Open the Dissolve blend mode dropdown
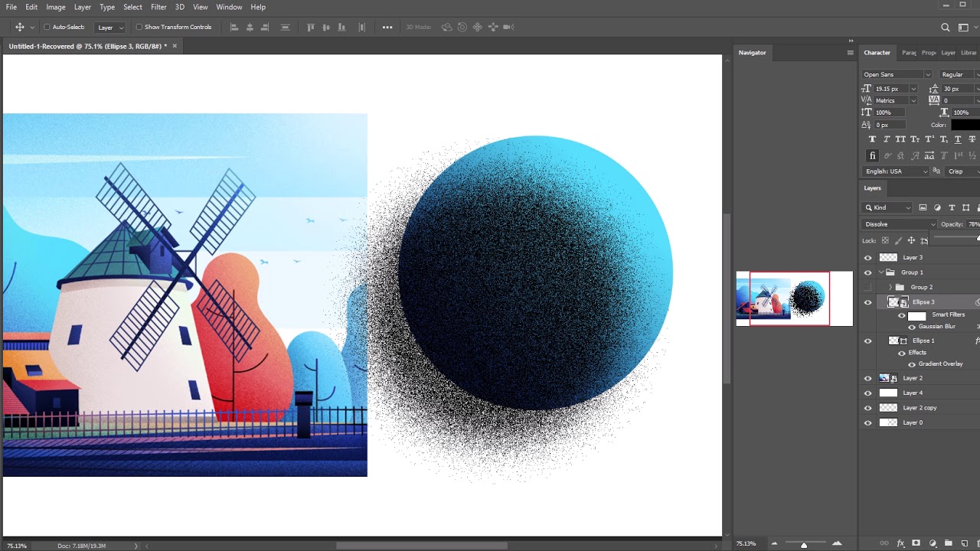 pos(900,224)
